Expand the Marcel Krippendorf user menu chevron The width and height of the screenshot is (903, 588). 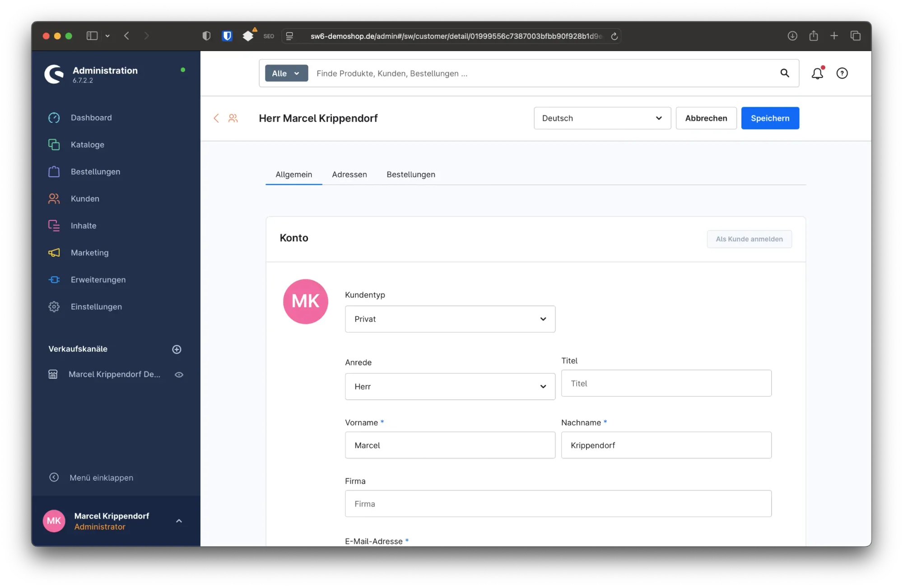coord(179,521)
